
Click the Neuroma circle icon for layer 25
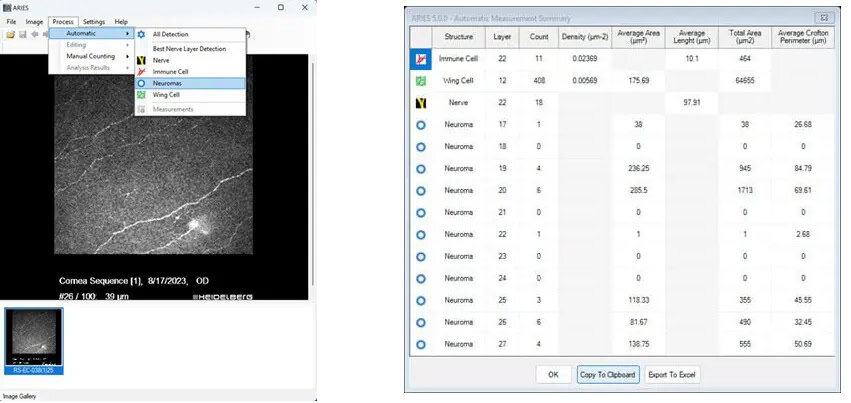[x=421, y=300]
